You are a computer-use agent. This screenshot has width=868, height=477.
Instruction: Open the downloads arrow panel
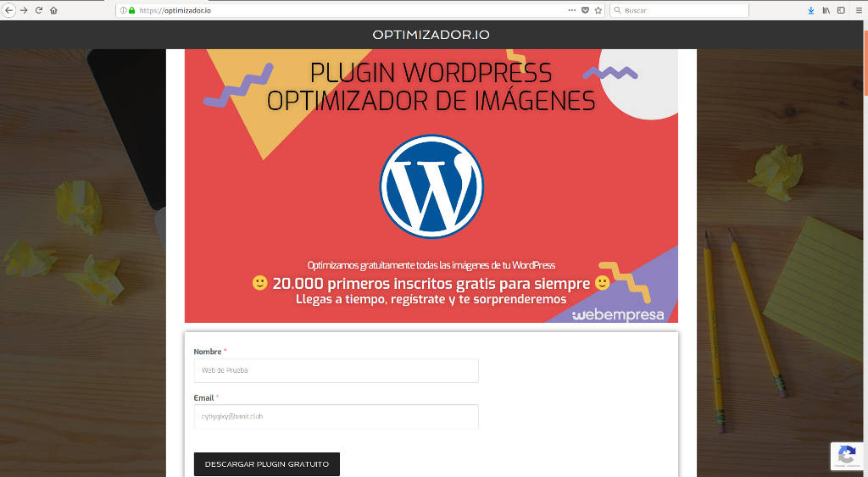(x=811, y=10)
